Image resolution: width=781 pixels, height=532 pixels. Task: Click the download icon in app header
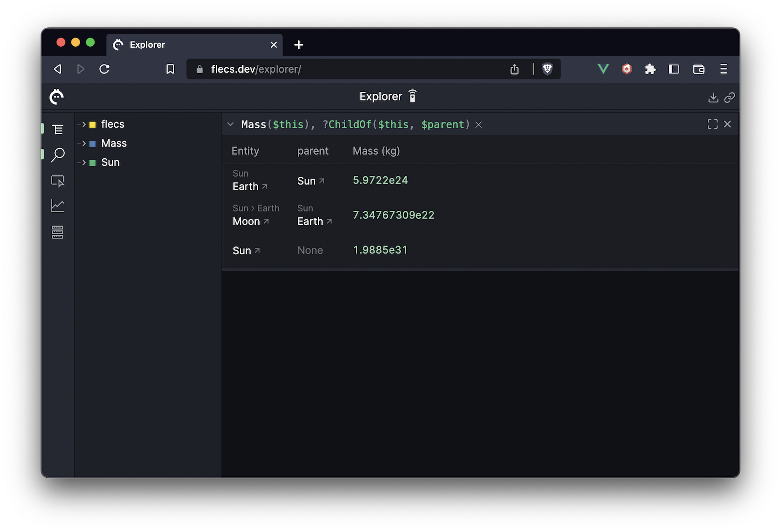coord(713,98)
